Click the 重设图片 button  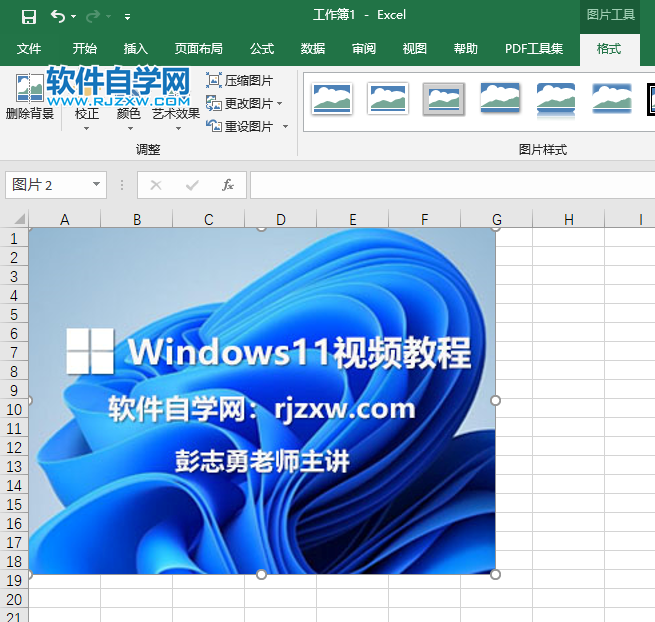[239, 126]
